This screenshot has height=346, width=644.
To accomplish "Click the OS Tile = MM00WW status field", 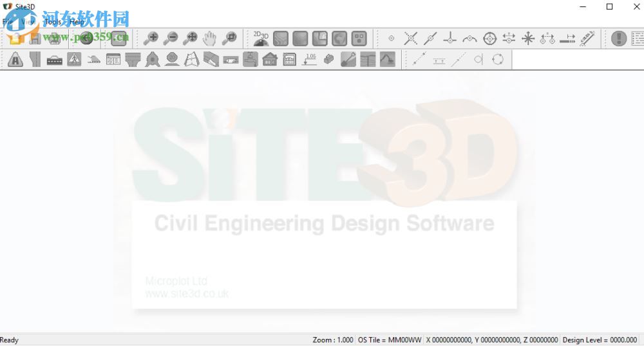I will coord(390,340).
